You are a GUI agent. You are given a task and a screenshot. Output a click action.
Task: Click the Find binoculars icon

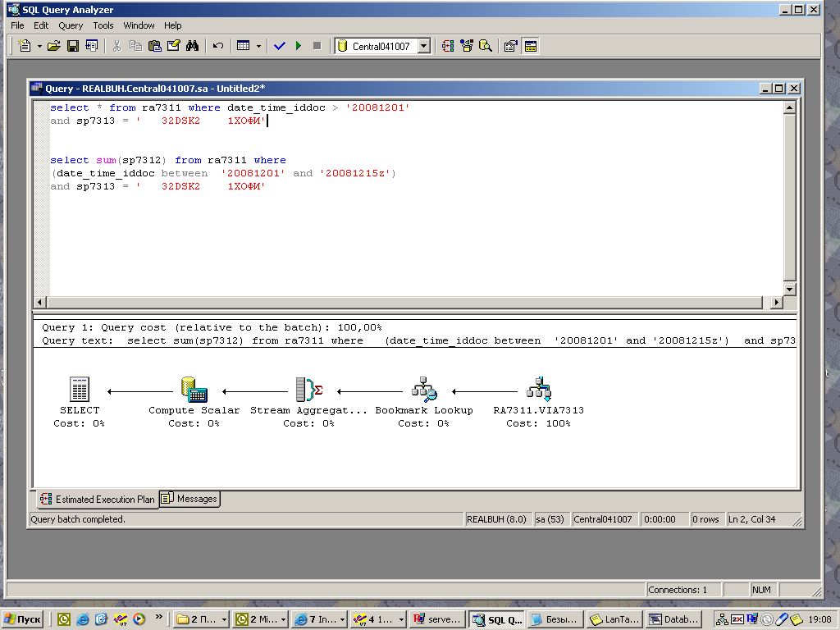(x=192, y=46)
